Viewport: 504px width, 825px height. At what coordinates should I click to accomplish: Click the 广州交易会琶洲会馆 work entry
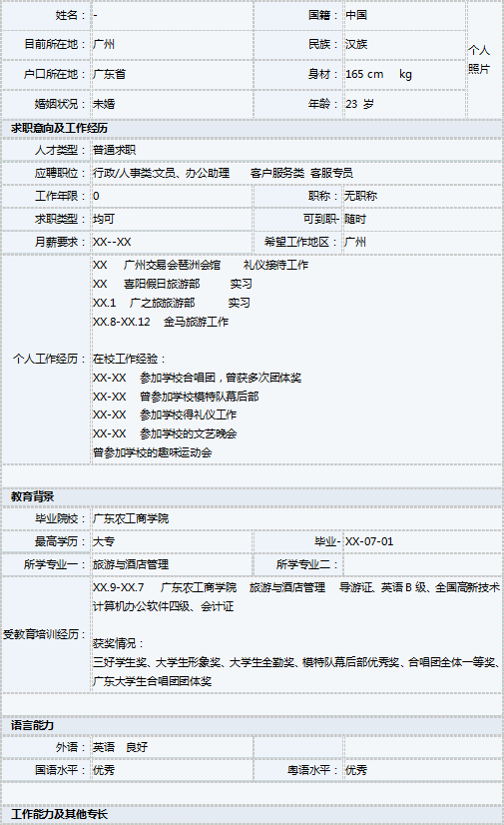pyautogui.click(x=172, y=265)
